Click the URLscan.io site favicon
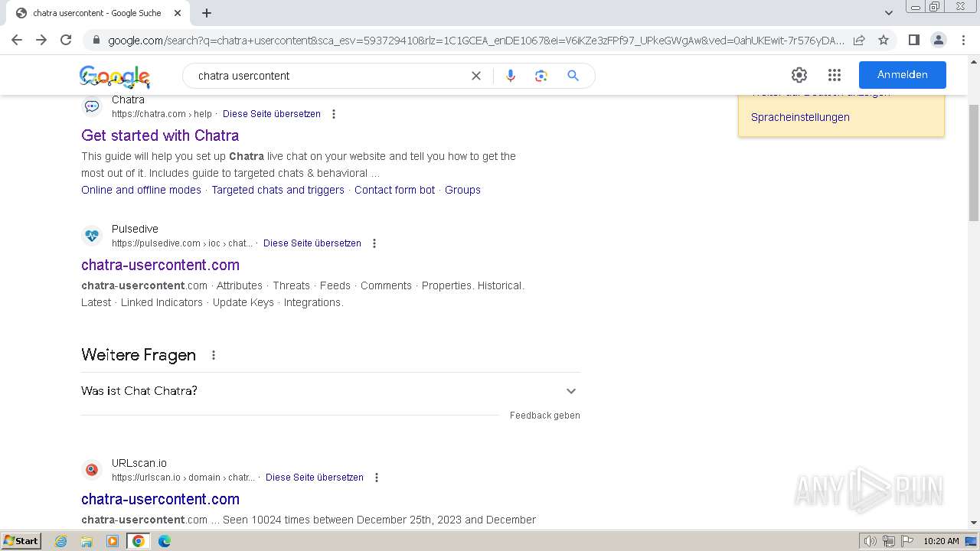The width and height of the screenshot is (980, 551). [x=92, y=470]
